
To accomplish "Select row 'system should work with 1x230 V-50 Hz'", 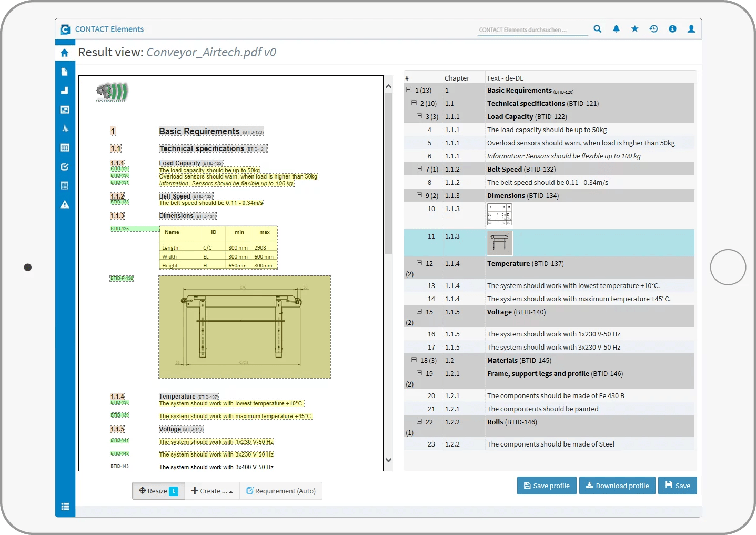I will coord(549,334).
